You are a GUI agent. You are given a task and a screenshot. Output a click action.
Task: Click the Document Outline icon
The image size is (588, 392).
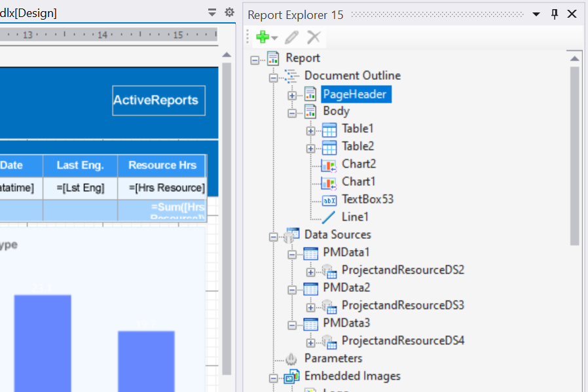tap(292, 76)
